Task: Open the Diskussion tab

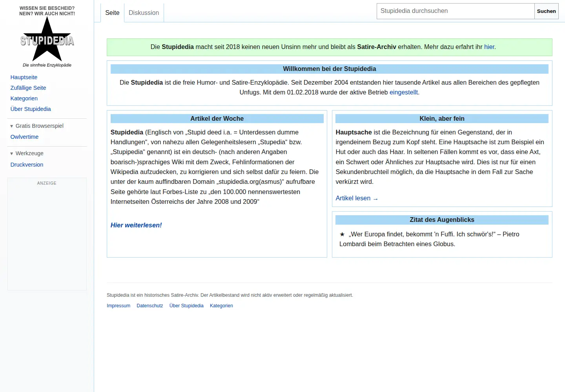Action: coord(144,13)
